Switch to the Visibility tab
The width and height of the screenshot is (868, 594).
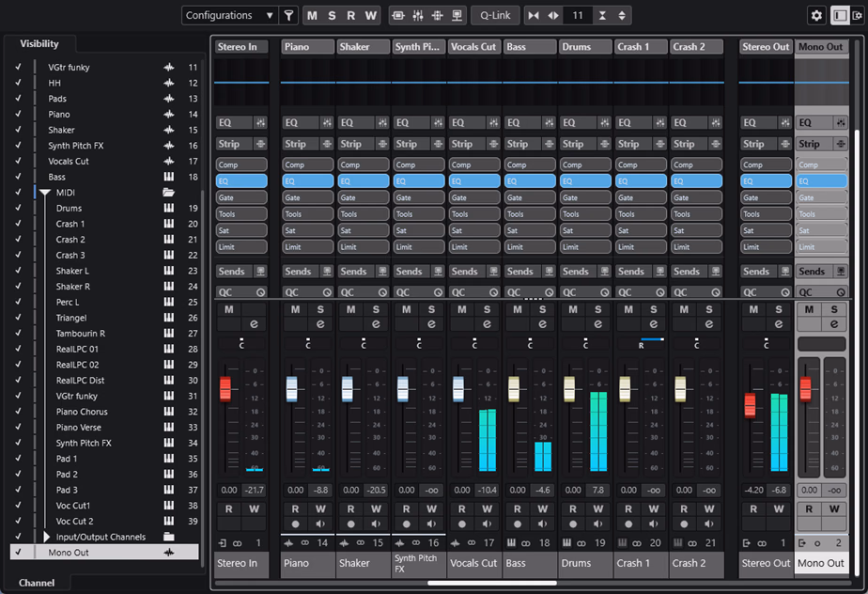39,44
